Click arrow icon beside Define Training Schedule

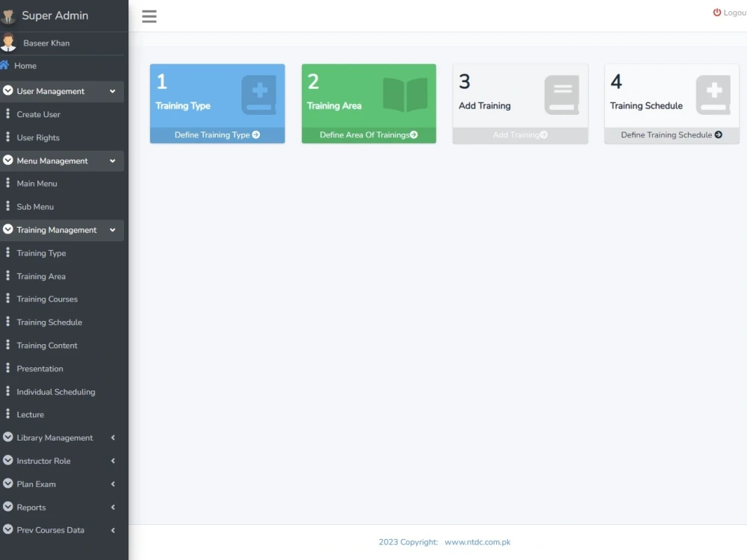pyautogui.click(x=718, y=134)
